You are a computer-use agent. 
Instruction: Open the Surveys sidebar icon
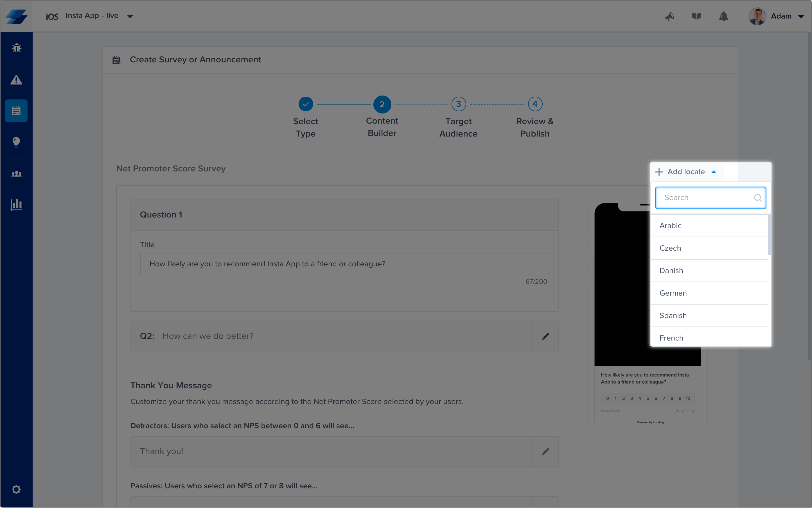pos(16,110)
